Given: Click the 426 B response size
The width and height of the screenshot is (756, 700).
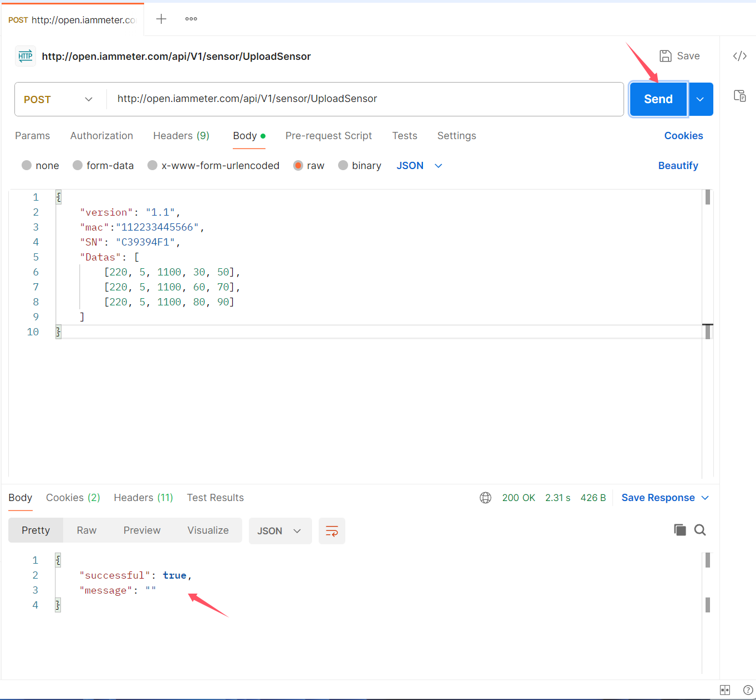Looking at the screenshot, I should pos(593,498).
